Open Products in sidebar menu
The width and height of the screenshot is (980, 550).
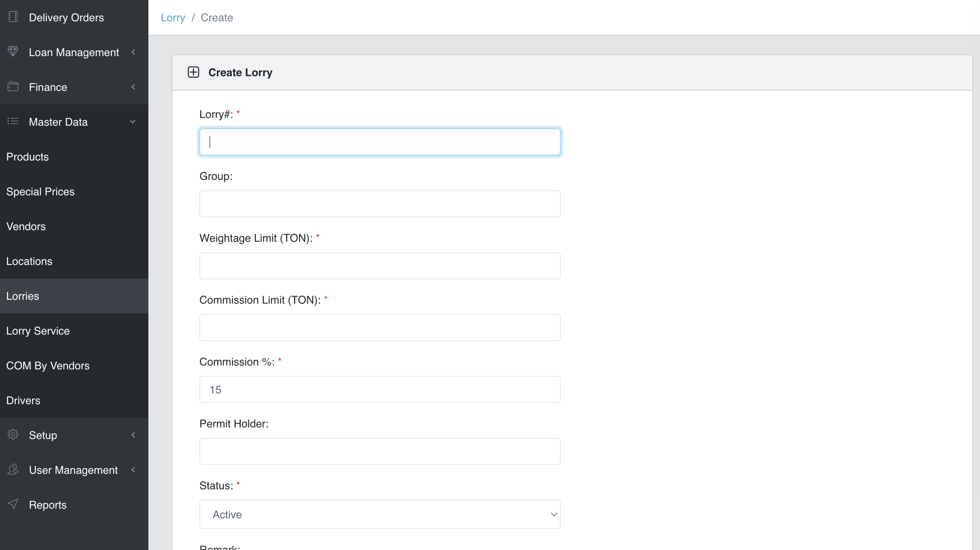(27, 157)
